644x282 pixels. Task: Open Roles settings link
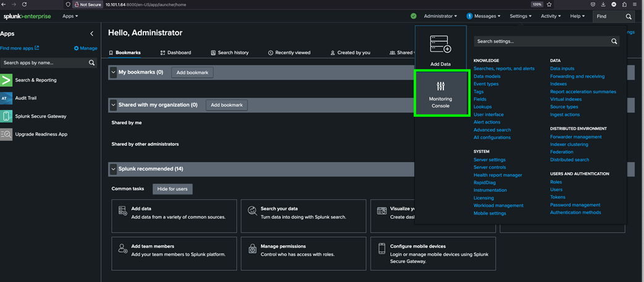(556, 182)
